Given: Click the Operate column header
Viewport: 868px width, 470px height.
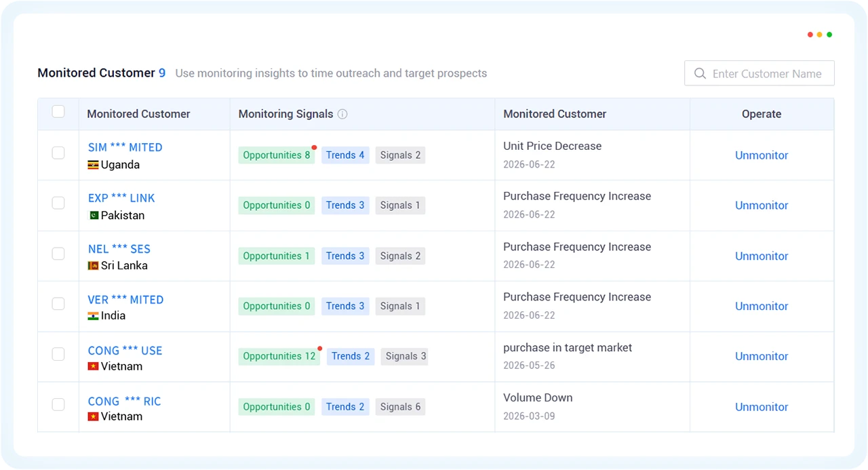Looking at the screenshot, I should tap(762, 114).
